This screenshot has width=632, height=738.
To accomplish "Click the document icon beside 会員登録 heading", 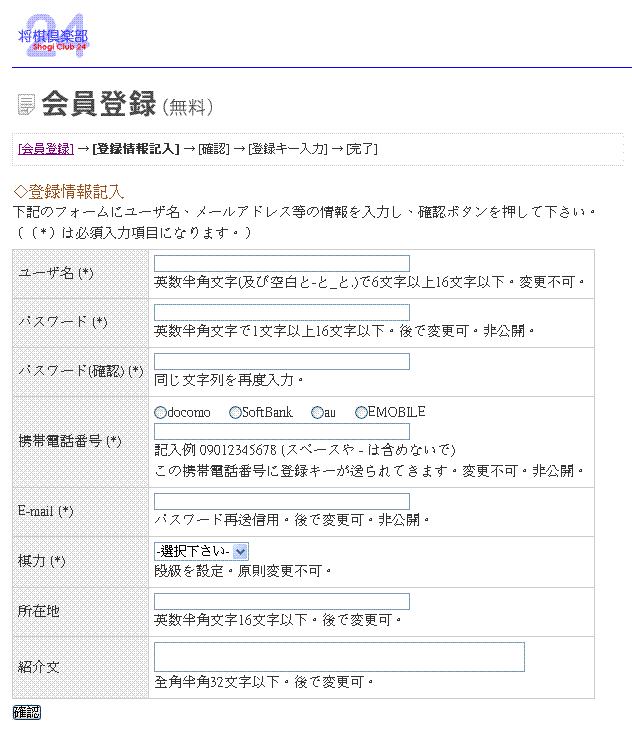I will (x=26, y=104).
